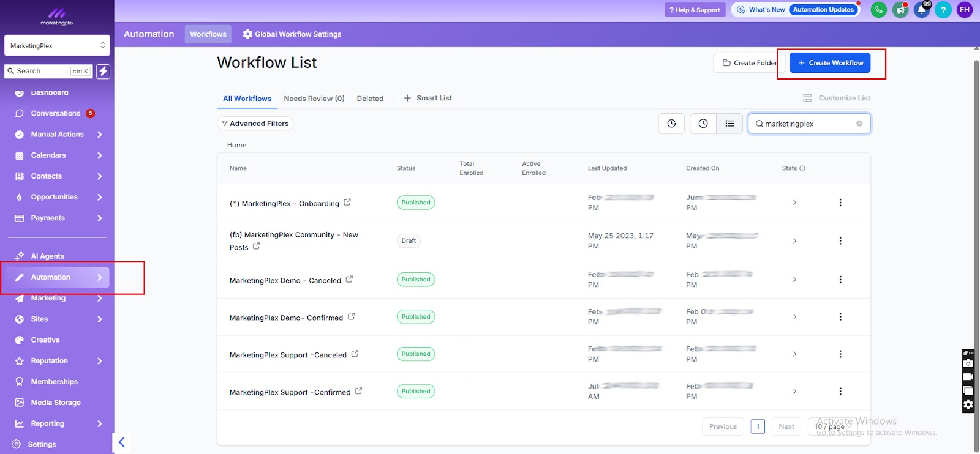
Task: Expand the Calendars sidebar submenu chevron
Action: 99,155
